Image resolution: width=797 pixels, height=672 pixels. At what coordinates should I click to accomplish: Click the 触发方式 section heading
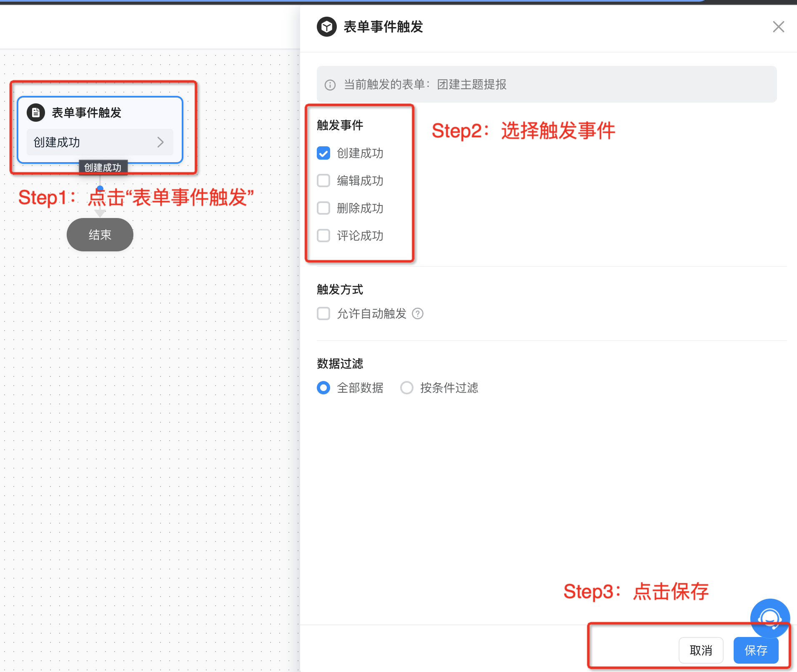coord(340,289)
